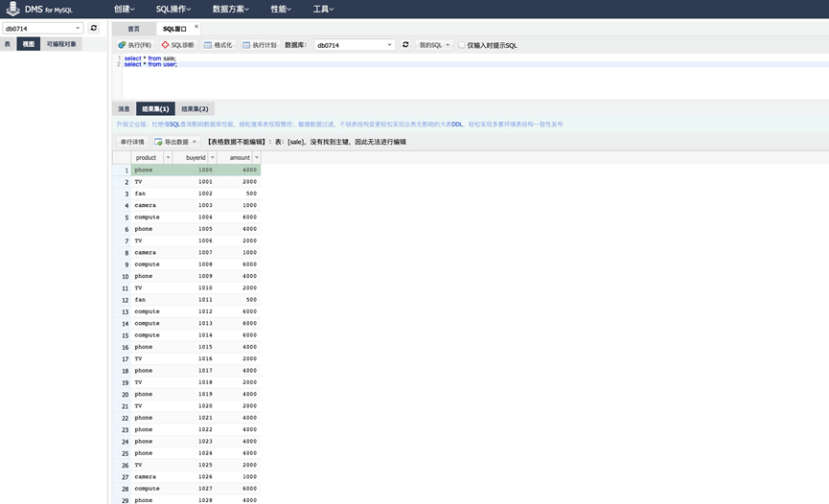
Task: Click the 'camera' cell in row 8
Action: coord(151,252)
